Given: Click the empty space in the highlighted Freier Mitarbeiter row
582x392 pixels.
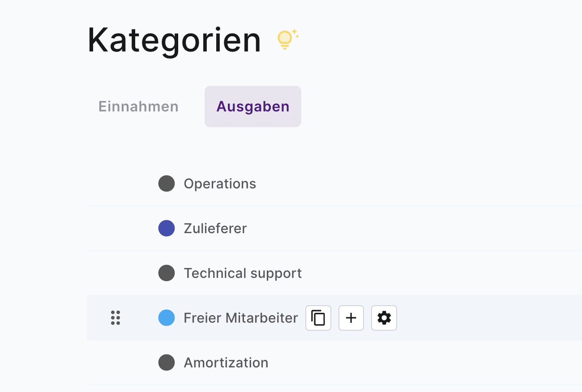Looking at the screenshot, I should pyautogui.click(x=484, y=318).
